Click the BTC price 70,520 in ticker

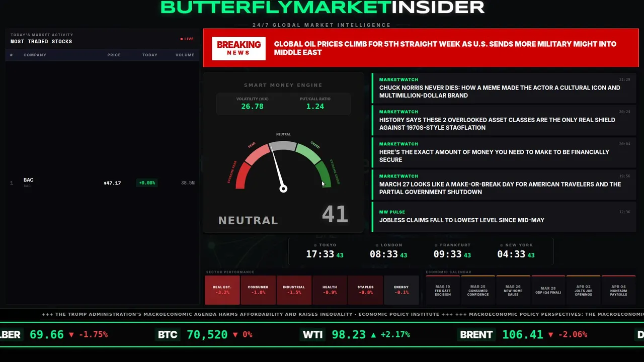[x=207, y=334]
